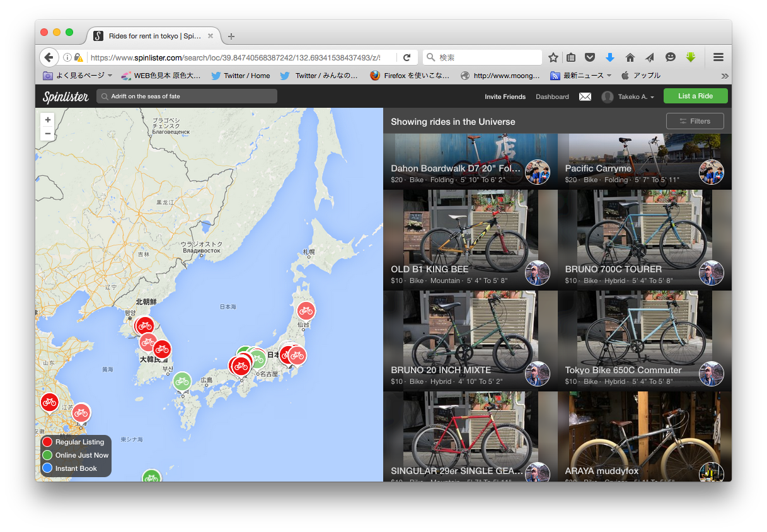Open the Firefox を使いこな bookmark
This screenshot has width=767, height=532.
pos(410,76)
